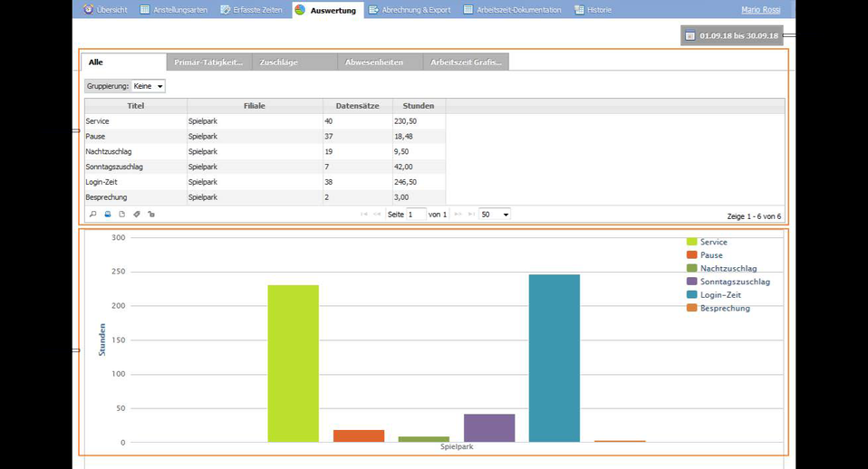Select the Besprechung row title
Viewport: 868px width, 469px height.
tap(106, 196)
